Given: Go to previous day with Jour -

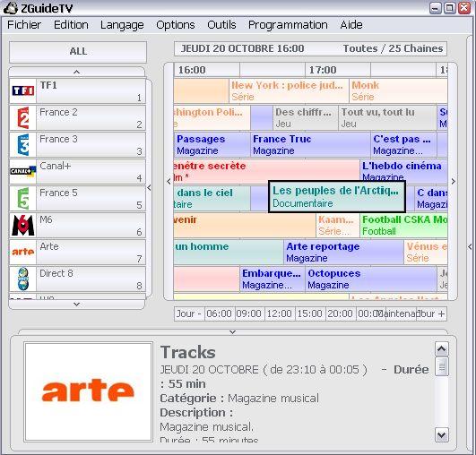Looking at the screenshot, I should (x=189, y=313).
